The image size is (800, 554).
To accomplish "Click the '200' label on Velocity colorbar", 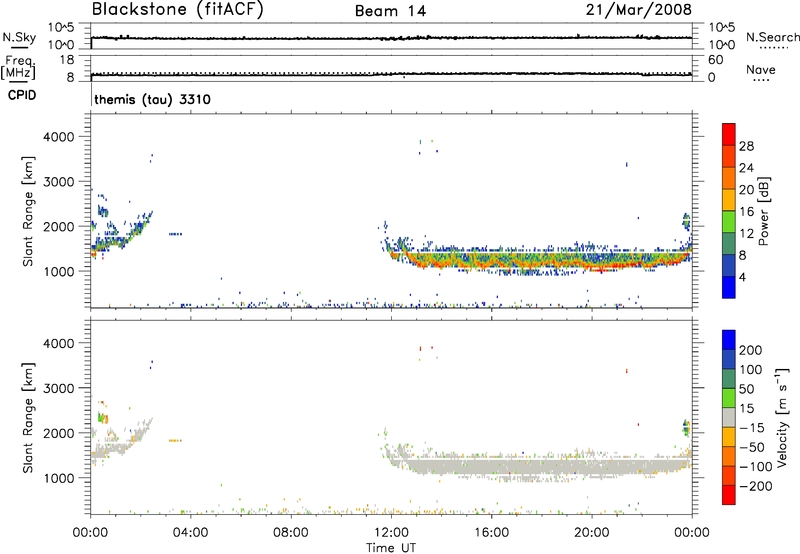I will pyautogui.click(x=751, y=350).
